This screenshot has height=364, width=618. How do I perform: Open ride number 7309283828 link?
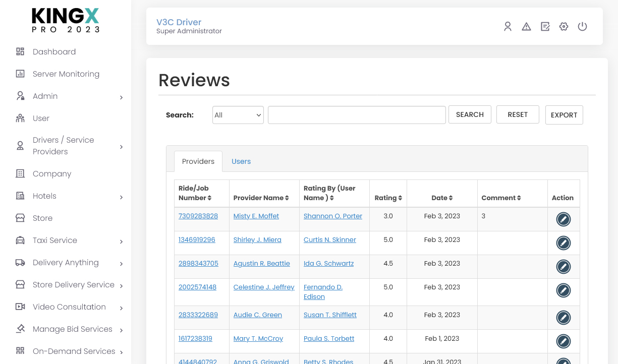pyautogui.click(x=198, y=216)
